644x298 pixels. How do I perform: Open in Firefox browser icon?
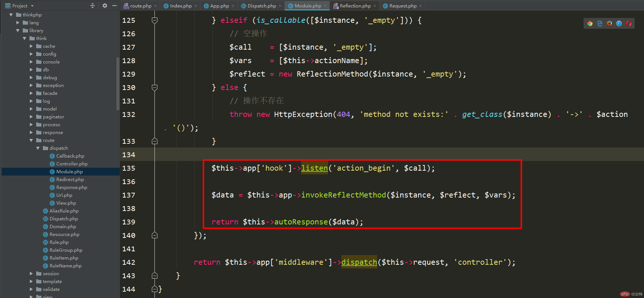(x=609, y=24)
